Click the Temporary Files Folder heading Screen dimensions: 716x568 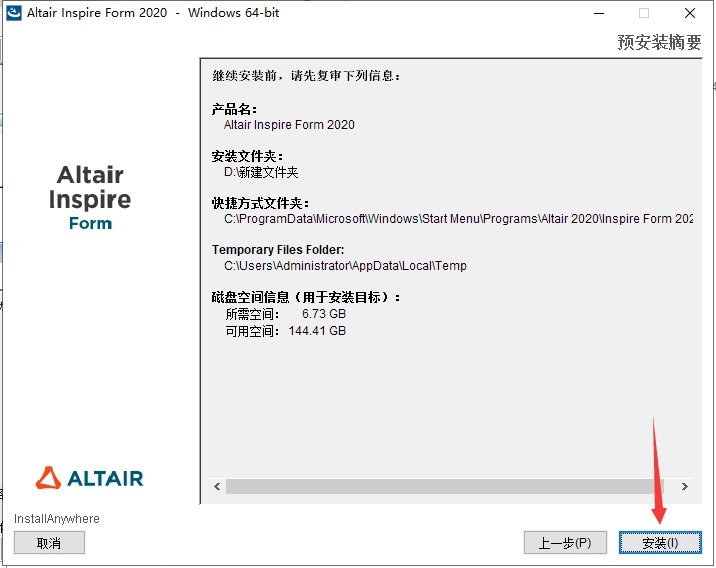coord(278,250)
